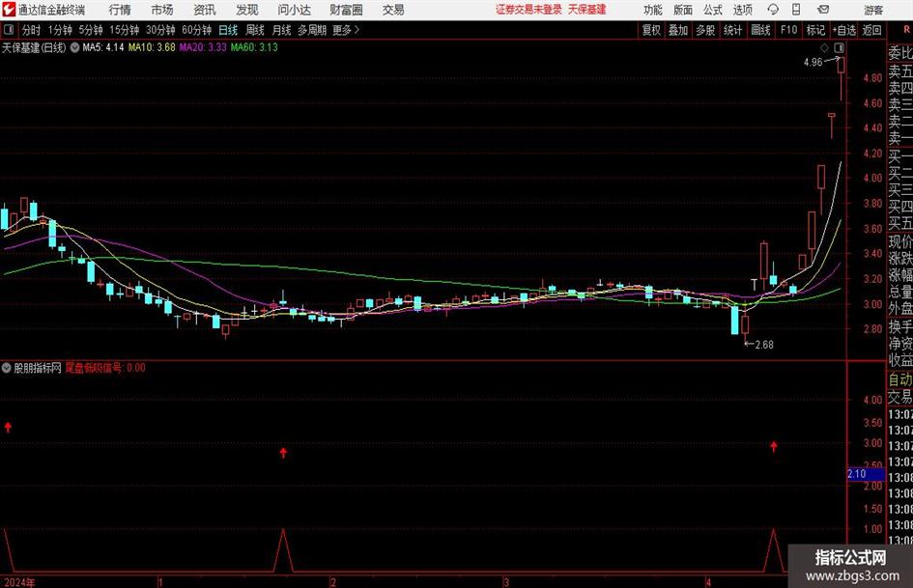Click the 统计 toolbar button
The width and height of the screenshot is (913, 588).
point(732,30)
